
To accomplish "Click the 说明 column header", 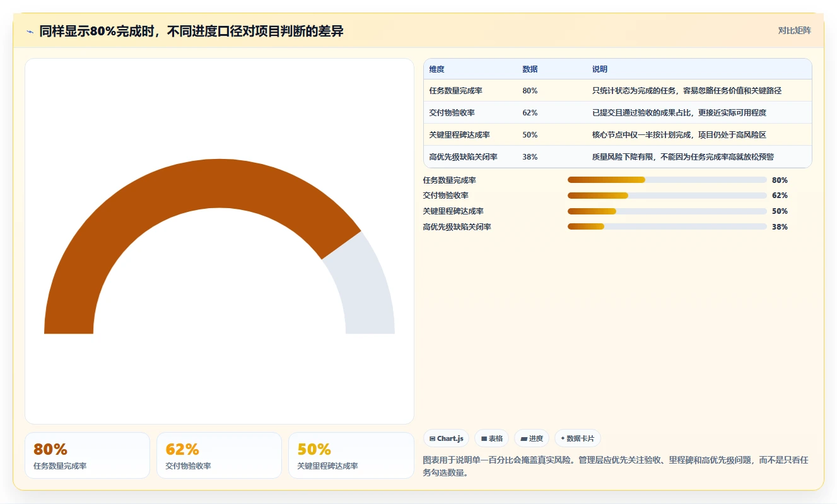I will coord(599,69).
